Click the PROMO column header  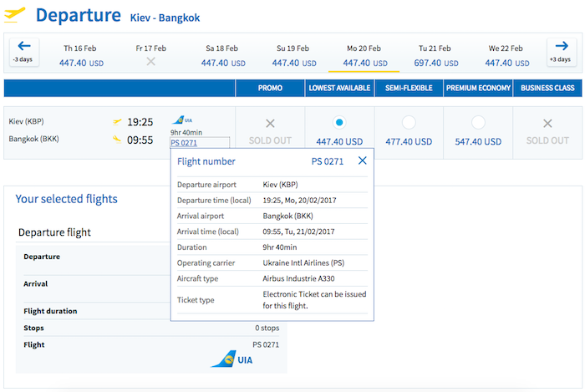270,88
